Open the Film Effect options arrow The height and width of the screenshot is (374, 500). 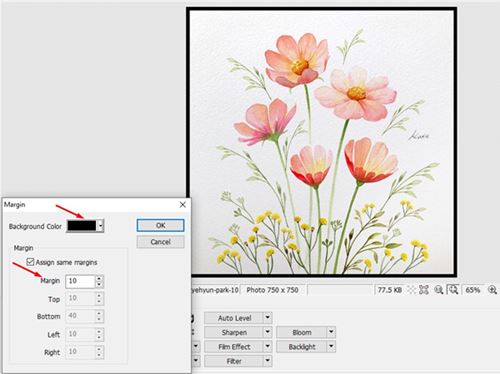point(267,346)
